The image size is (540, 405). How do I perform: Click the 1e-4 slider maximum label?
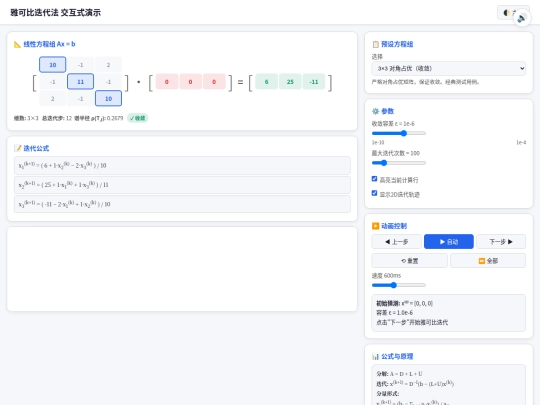point(521,142)
